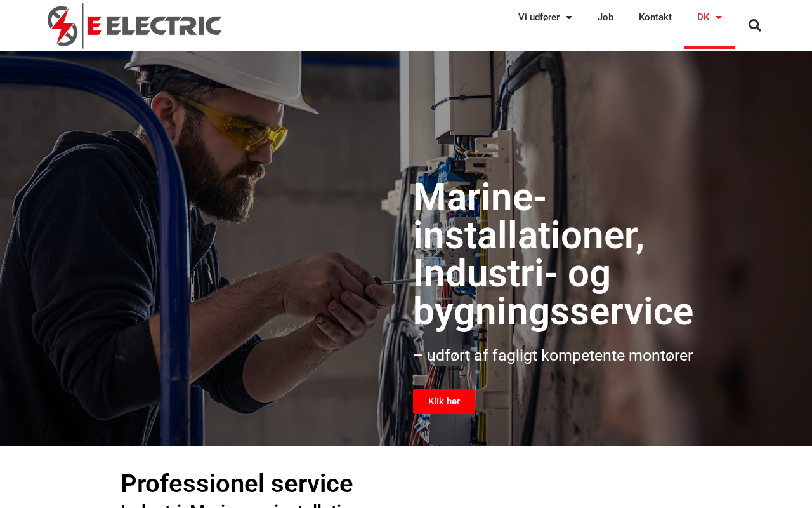
Task: Expand the caret next to Vi udfører
Action: pyautogui.click(x=568, y=17)
